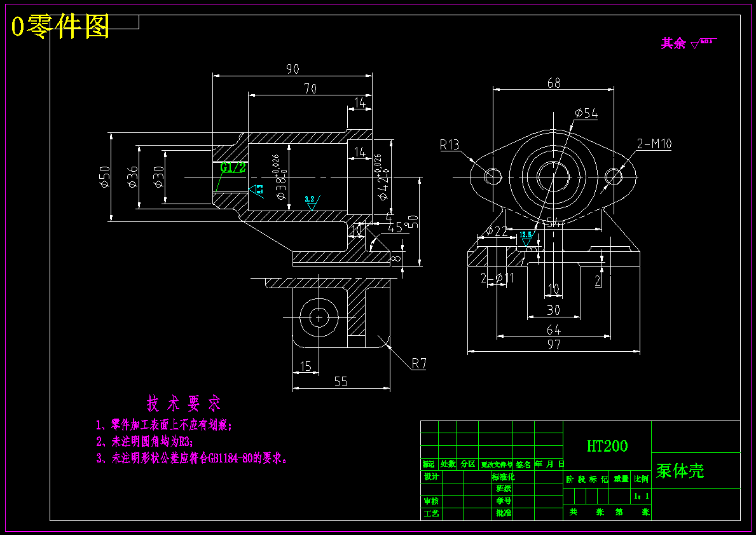Select the Φ22 counterbore dimension

[x=497, y=231]
